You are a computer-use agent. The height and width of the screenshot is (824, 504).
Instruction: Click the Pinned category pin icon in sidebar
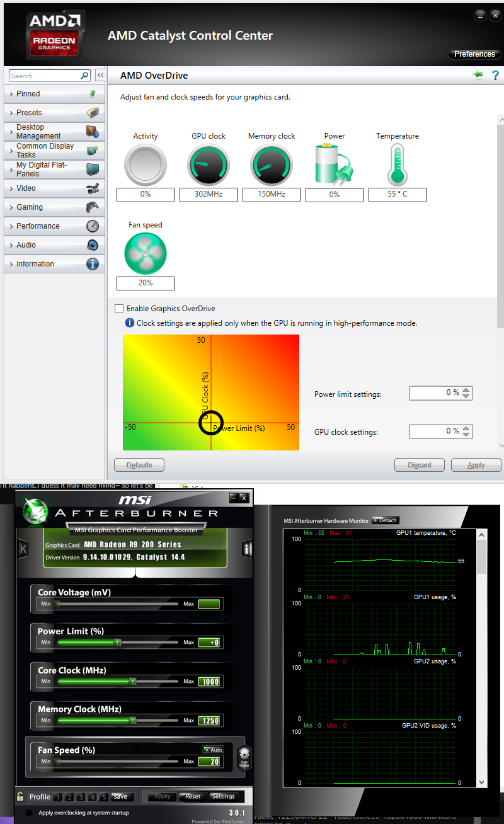93,94
